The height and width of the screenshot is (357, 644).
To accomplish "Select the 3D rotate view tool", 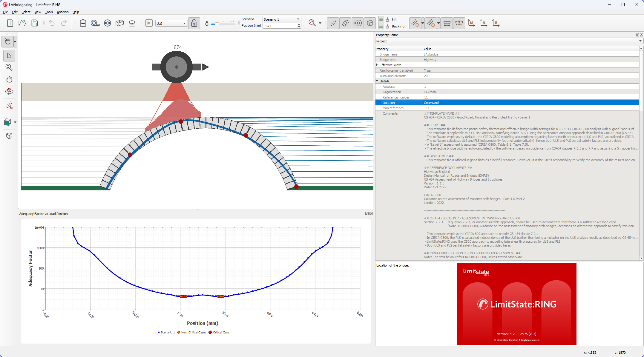I will pyautogui.click(x=9, y=91).
